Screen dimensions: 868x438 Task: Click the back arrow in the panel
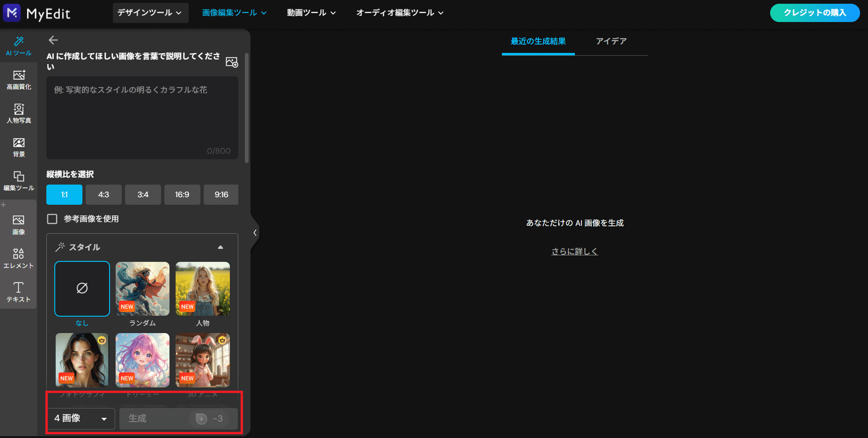53,40
